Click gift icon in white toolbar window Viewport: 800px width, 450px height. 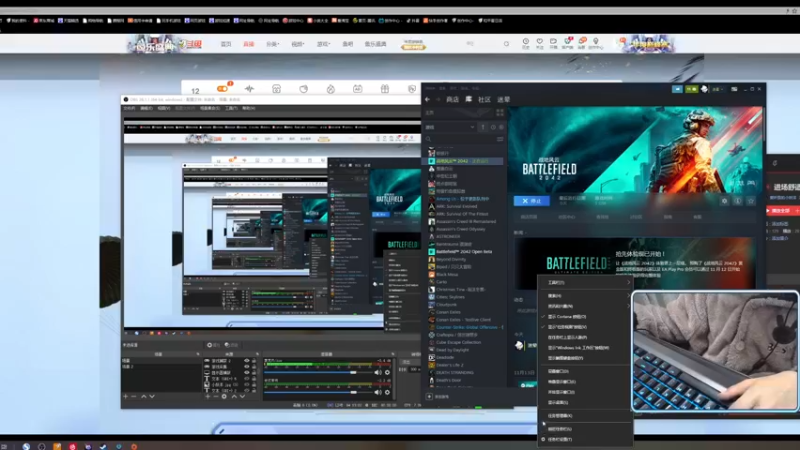click(x=385, y=89)
